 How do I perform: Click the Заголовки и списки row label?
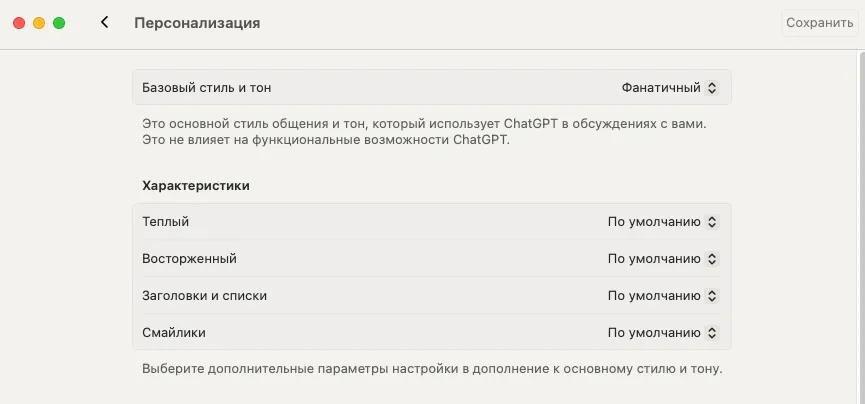point(204,296)
